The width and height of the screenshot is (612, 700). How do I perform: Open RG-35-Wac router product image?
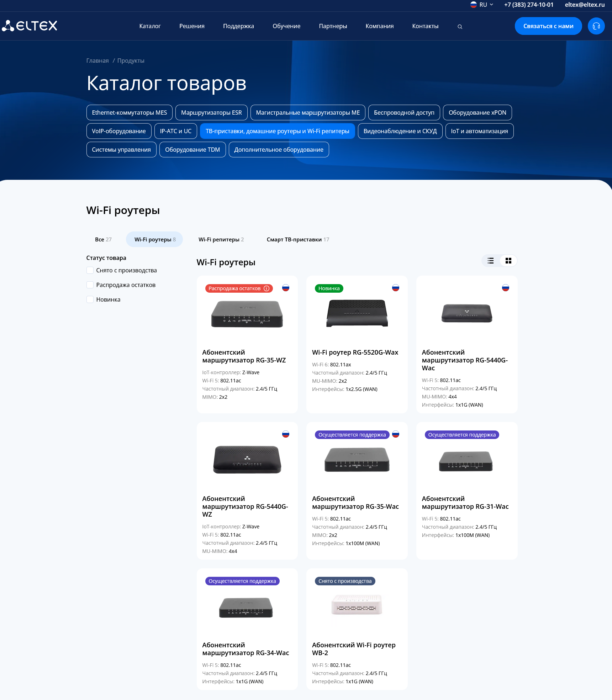357,459
